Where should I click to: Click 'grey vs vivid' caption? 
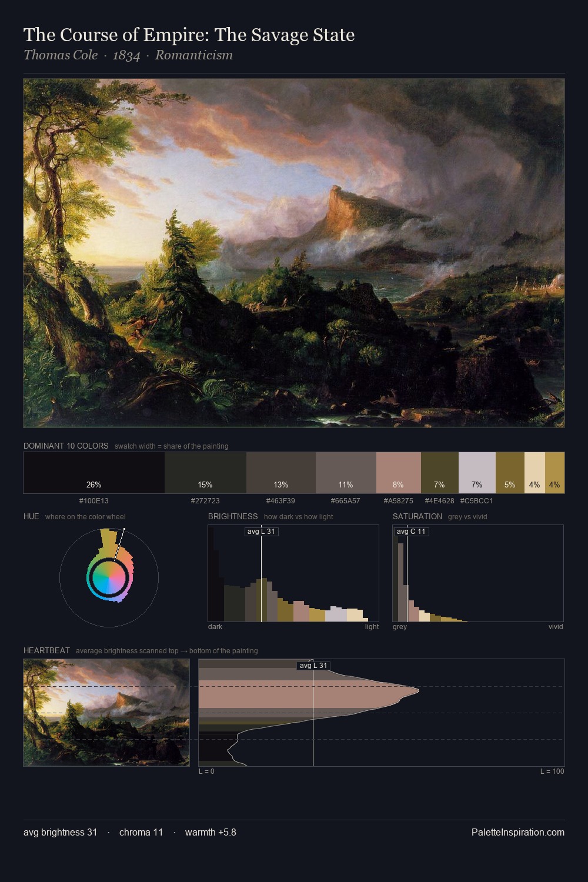pos(467,517)
